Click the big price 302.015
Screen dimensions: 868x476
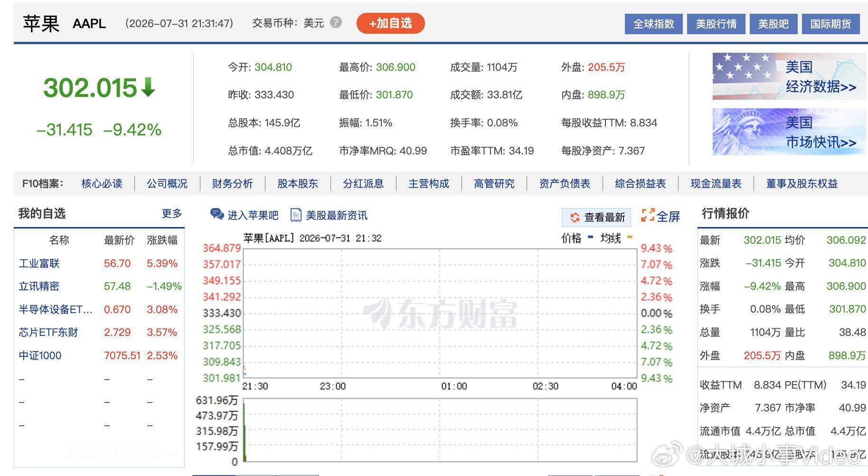[90, 88]
